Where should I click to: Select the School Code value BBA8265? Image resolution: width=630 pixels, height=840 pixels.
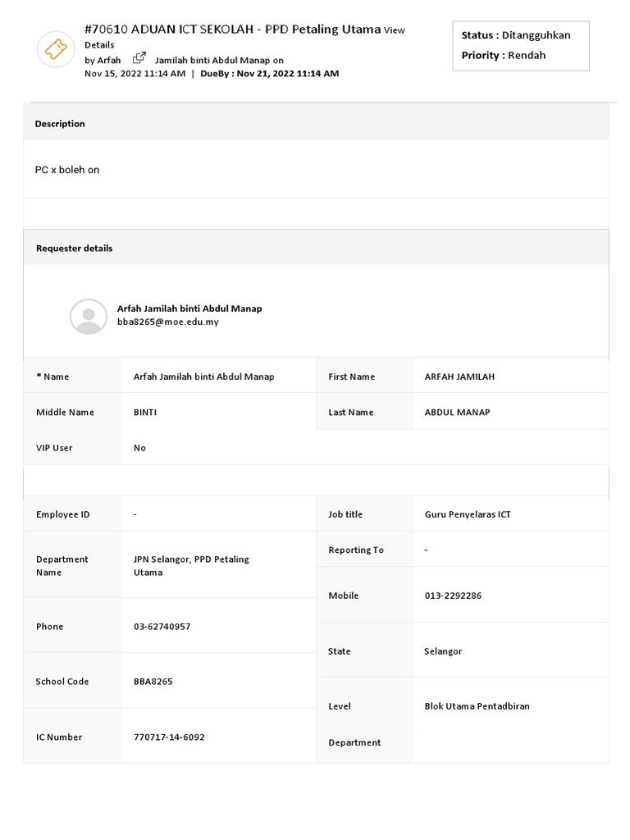pyautogui.click(x=153, y=682)
